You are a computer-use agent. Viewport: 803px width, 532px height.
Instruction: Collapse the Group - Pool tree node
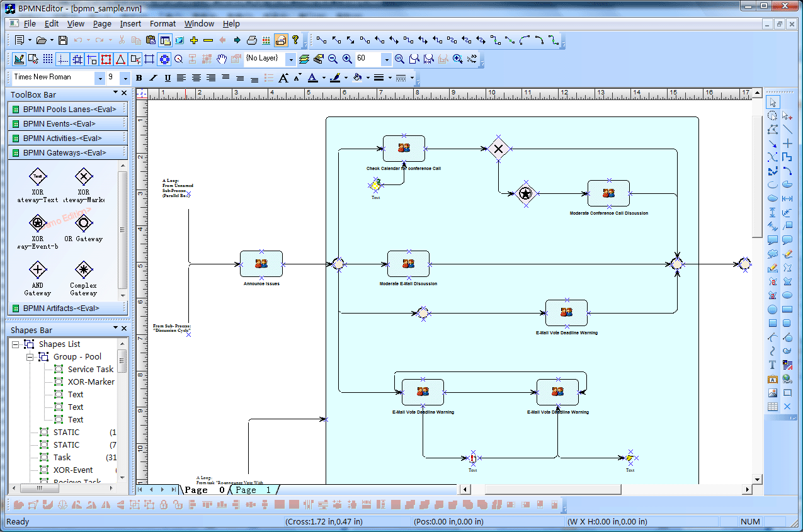30,356
